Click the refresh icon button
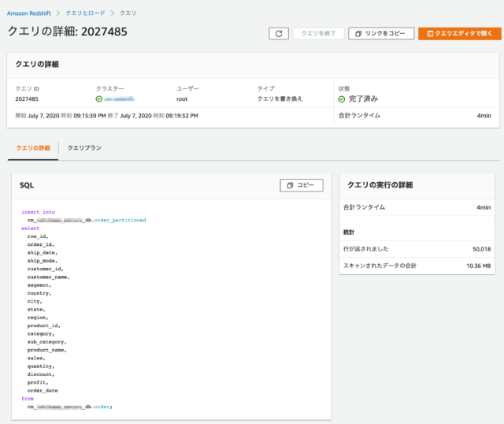The height and width of the screenshot is (424, 504). tap(279, 33)
